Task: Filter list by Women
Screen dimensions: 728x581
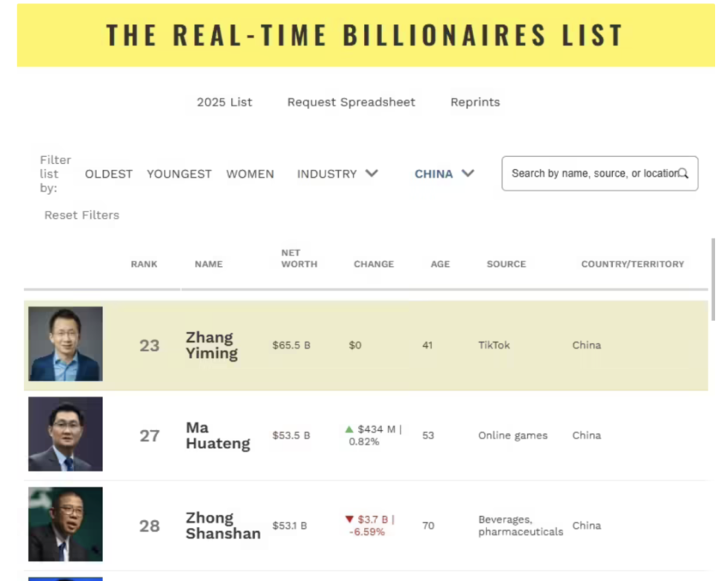Action: click(250, 174)
